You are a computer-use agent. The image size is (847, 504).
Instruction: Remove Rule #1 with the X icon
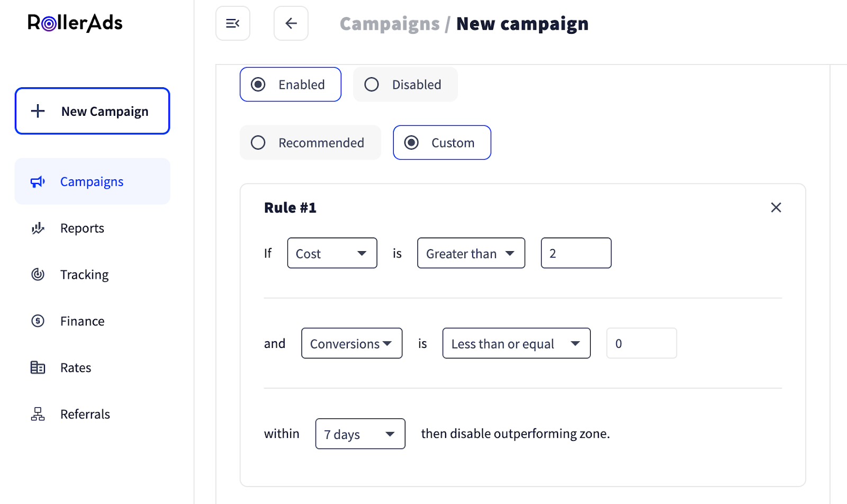click(x=776, y=207)
